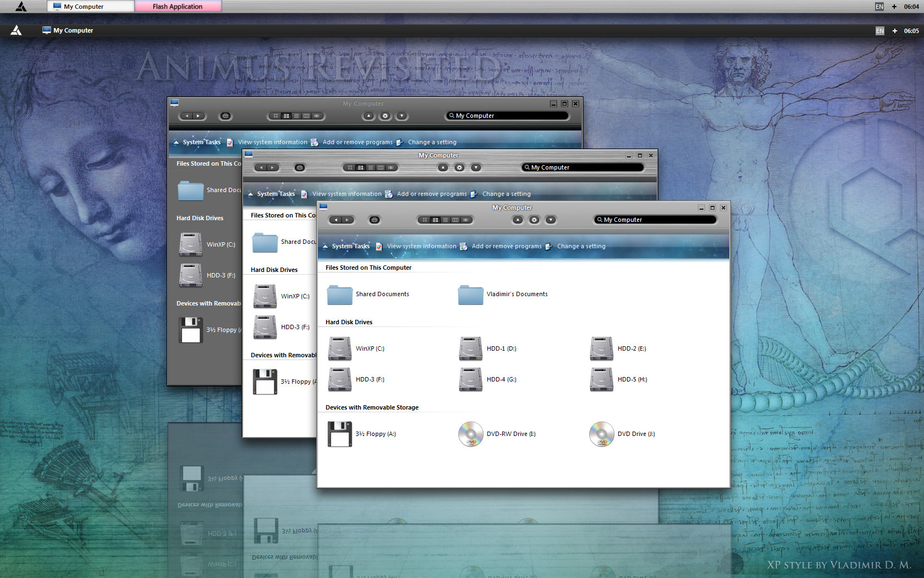Click the down arrow button in rear window toolbar
Viewport: 924px width, 578px height.
point(402,116)
